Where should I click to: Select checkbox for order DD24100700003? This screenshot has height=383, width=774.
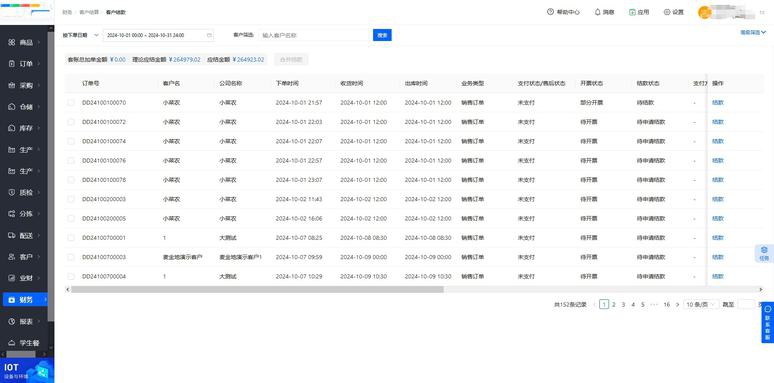point(71,257)
